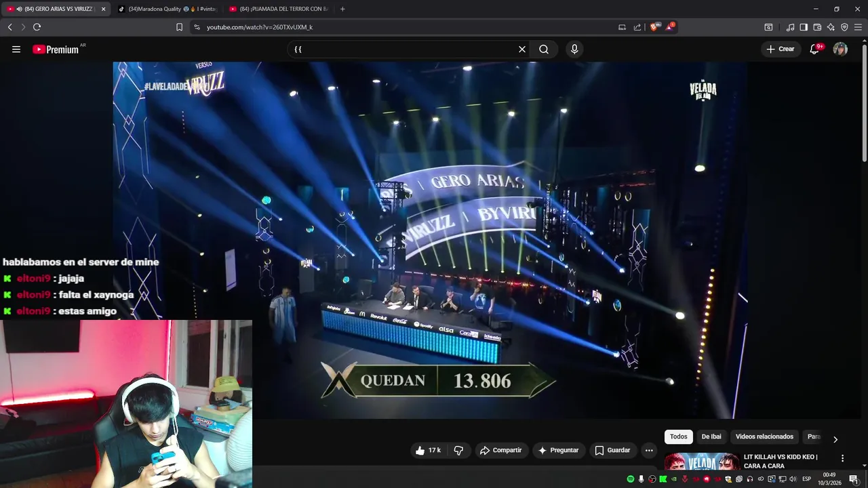Like the video with thumbs up
This screenshot has height=488, width=868.
[428, 450]
